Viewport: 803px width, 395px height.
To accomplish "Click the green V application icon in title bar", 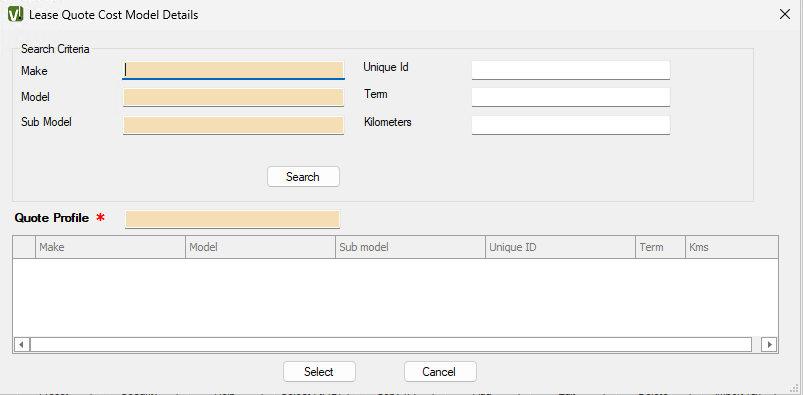I will tap(15, 14).
